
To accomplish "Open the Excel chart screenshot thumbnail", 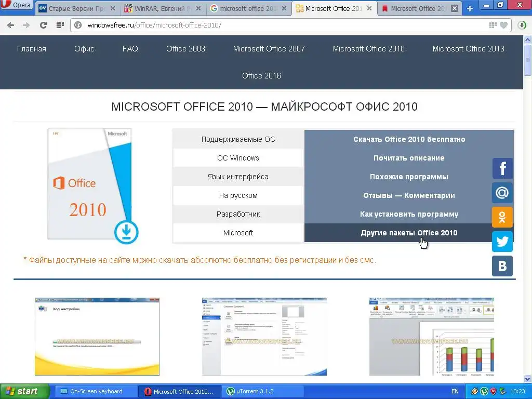I will coord(432,337).
